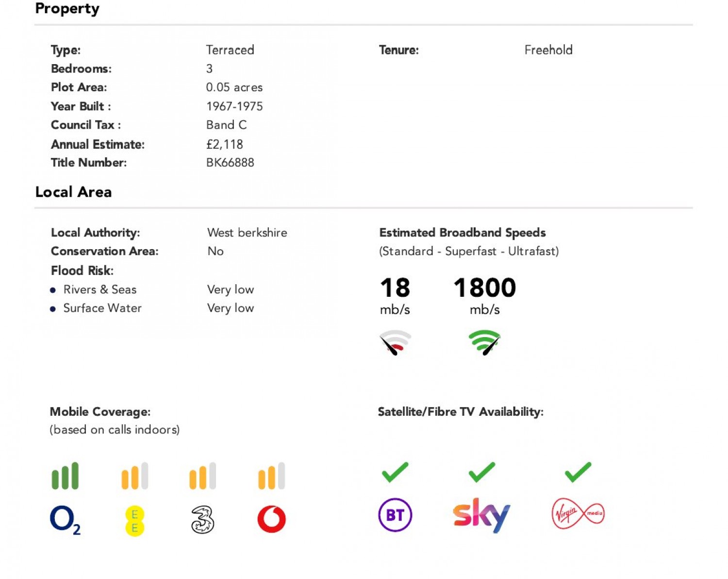This screenshot has width=728, height=579.
Task: Click the green checkmark above Virgin Media
Action: click(578, 472)
